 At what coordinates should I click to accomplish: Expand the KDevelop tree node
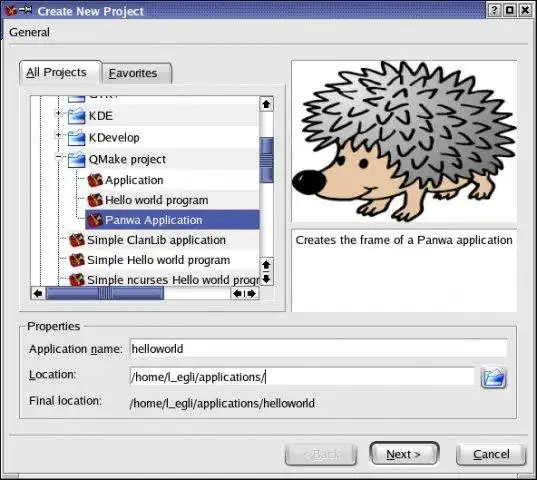pos(59,135)
